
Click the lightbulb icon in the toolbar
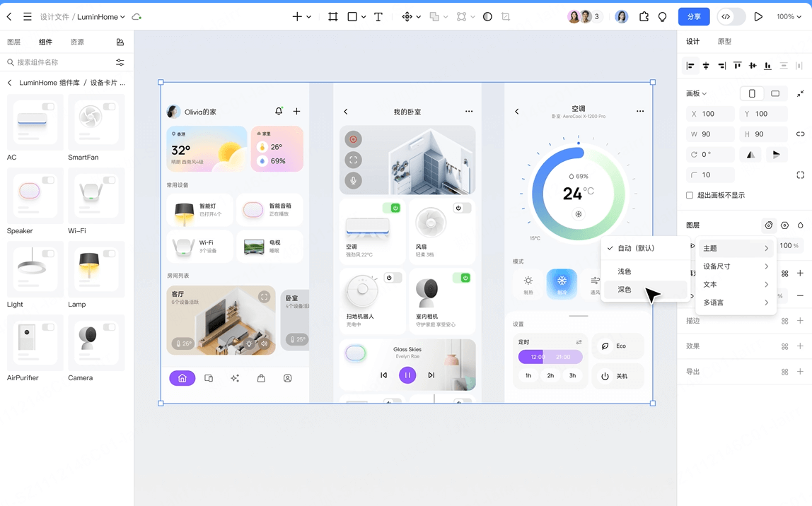662,16
